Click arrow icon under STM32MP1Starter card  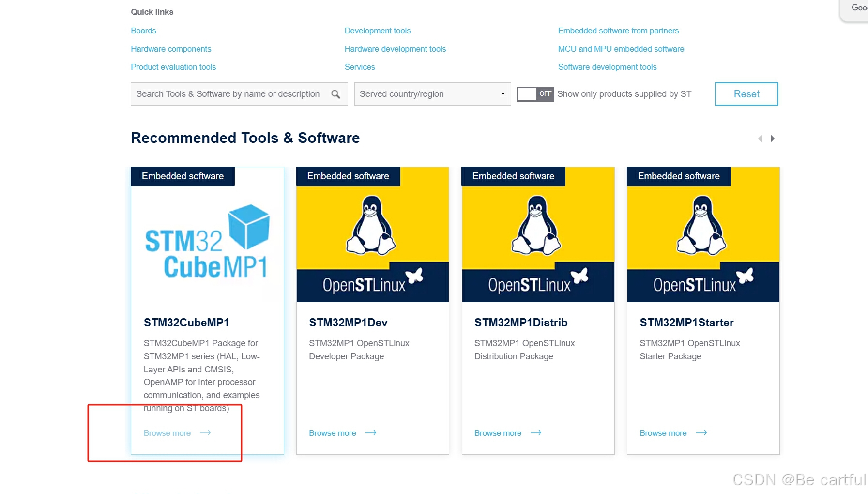701,432
